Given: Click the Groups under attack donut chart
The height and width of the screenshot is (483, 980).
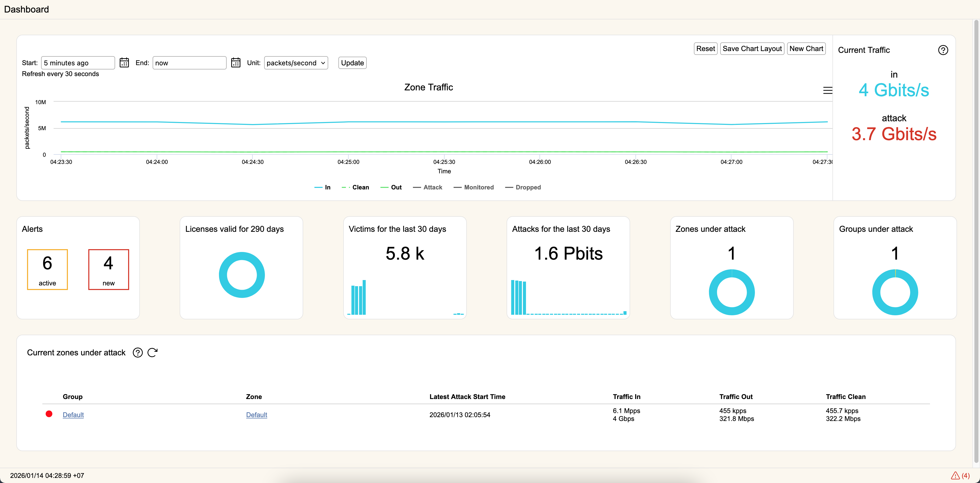Looking at the screenshot, I should click(x=895, y=292).
